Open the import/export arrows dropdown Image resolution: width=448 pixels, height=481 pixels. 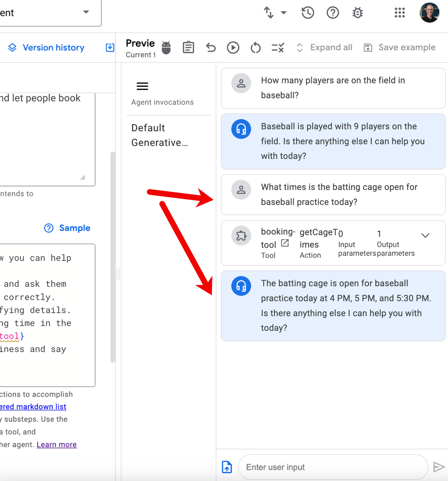pyautogui.click(x=275, y=13)
